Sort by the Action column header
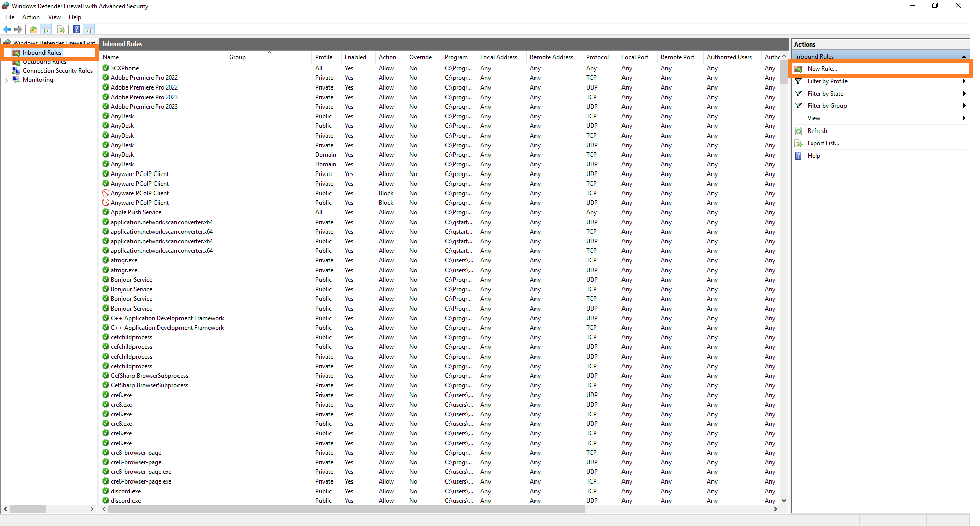 390,57
